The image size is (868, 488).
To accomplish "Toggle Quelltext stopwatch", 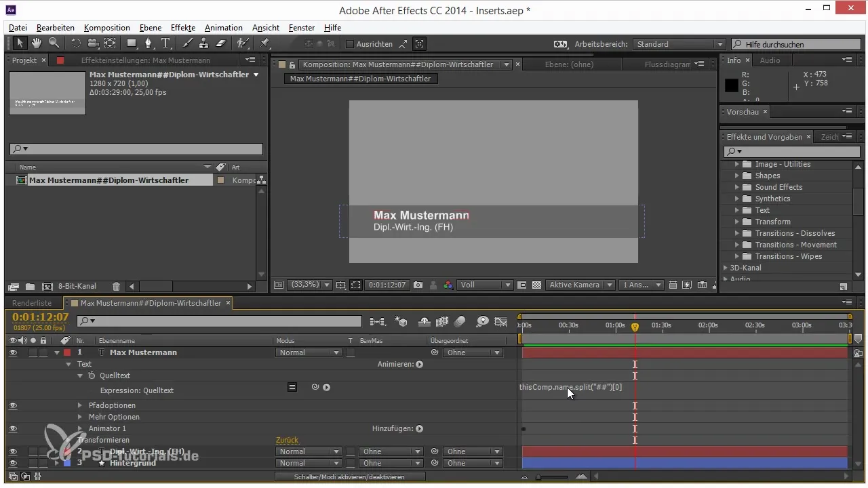I will 92,375.
